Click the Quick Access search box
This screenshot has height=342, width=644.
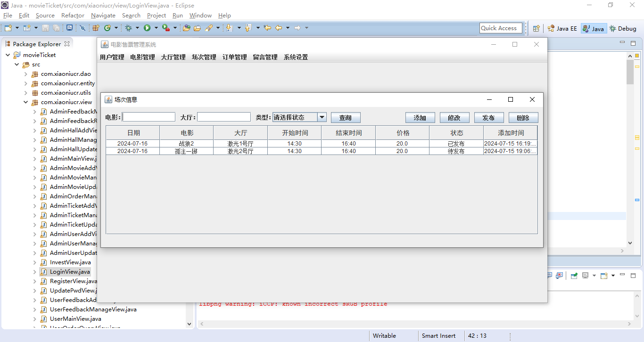pos(501,28)
